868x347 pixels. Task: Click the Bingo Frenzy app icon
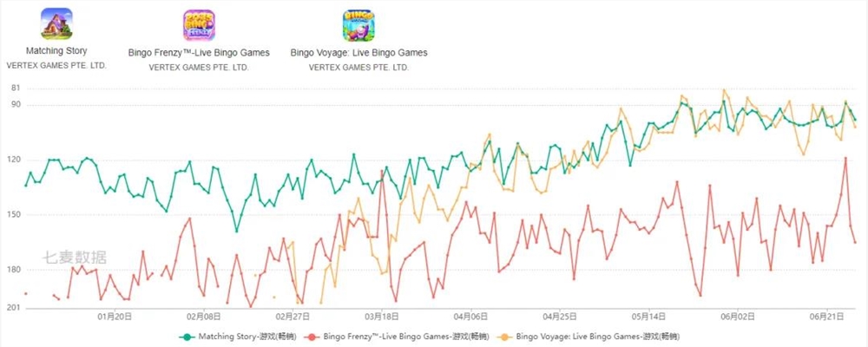199,25
